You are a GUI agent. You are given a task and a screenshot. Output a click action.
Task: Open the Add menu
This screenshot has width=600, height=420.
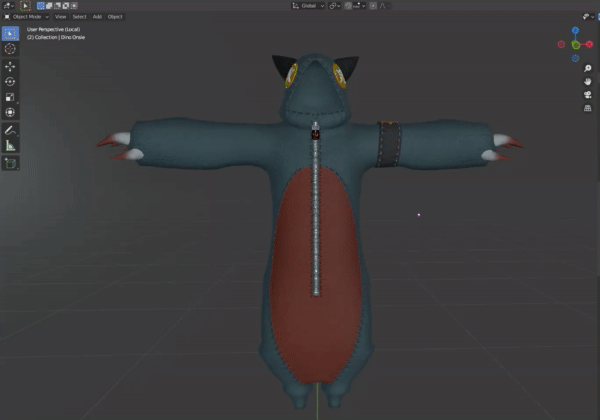click(97, 17)
